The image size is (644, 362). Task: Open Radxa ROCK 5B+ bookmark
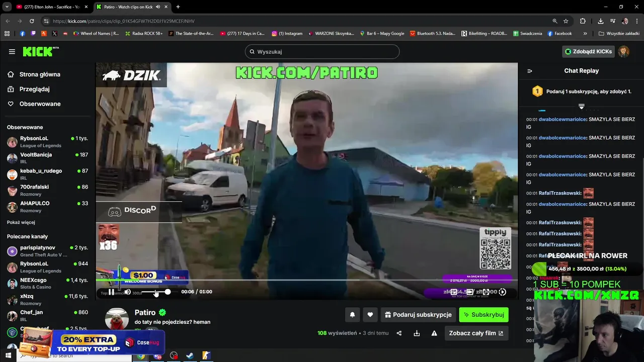[x=144, y=34]
